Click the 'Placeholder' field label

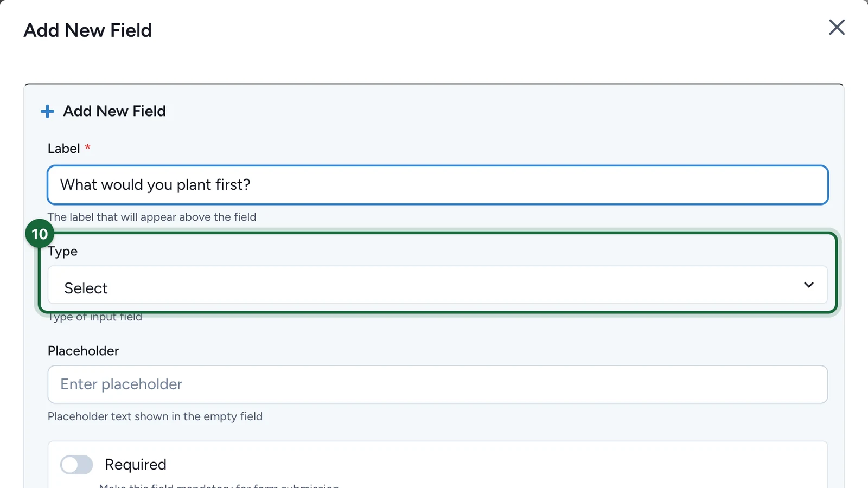click(83, 351)
